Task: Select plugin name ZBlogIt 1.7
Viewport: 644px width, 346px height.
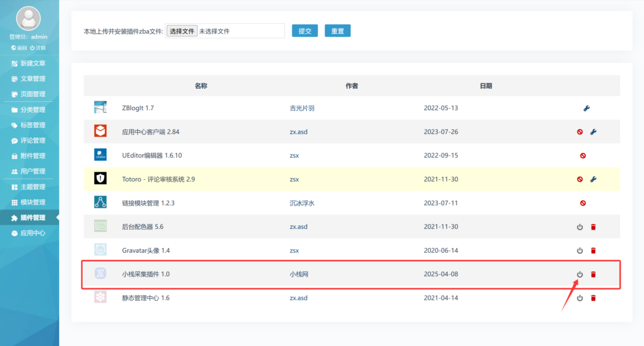Action: click(x=138, y=108)
